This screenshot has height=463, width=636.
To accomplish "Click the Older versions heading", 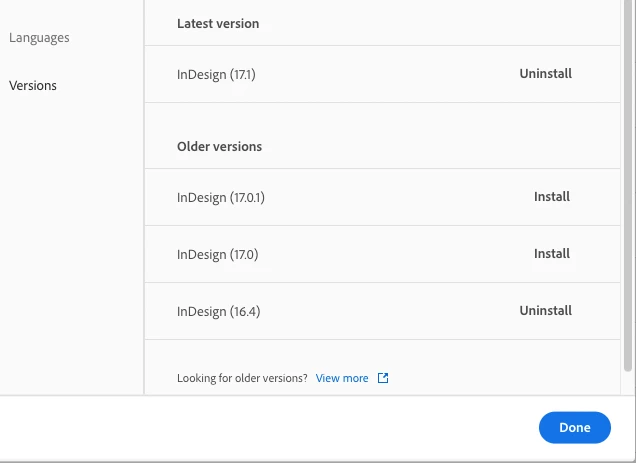I will tap(219, 146).
